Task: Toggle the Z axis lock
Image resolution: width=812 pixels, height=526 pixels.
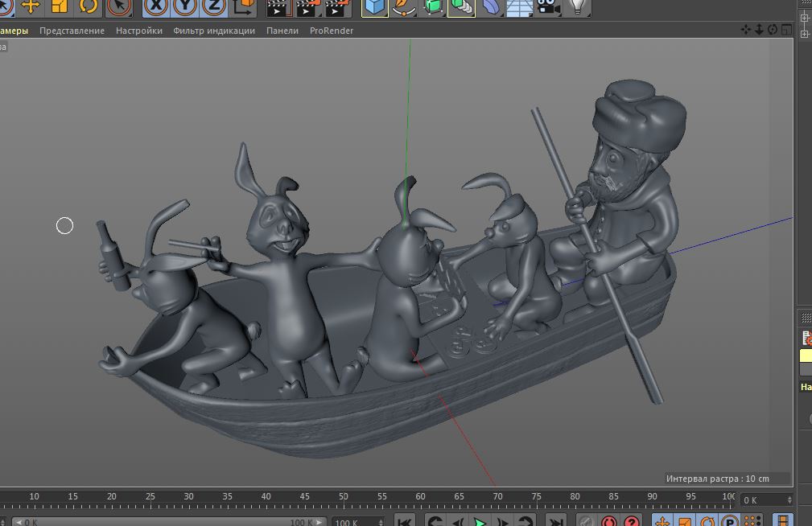Action: pos(213,6)
